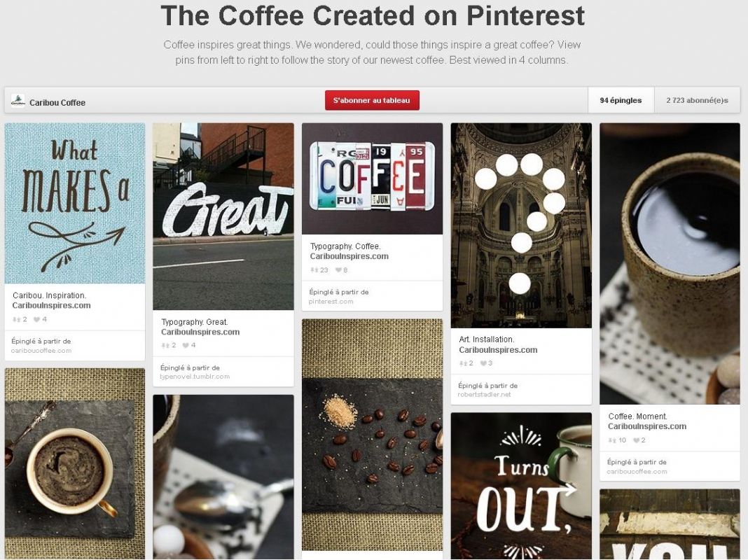Screen dimensions: 748x560
Task: Open the Turns Out pin image
Action: [x=521, y=486]
